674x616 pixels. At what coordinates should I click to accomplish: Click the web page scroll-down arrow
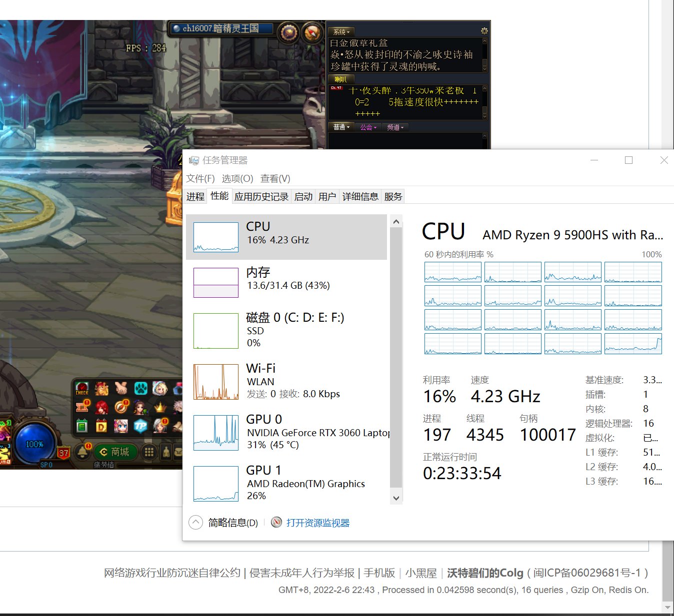tap(667, 607)
